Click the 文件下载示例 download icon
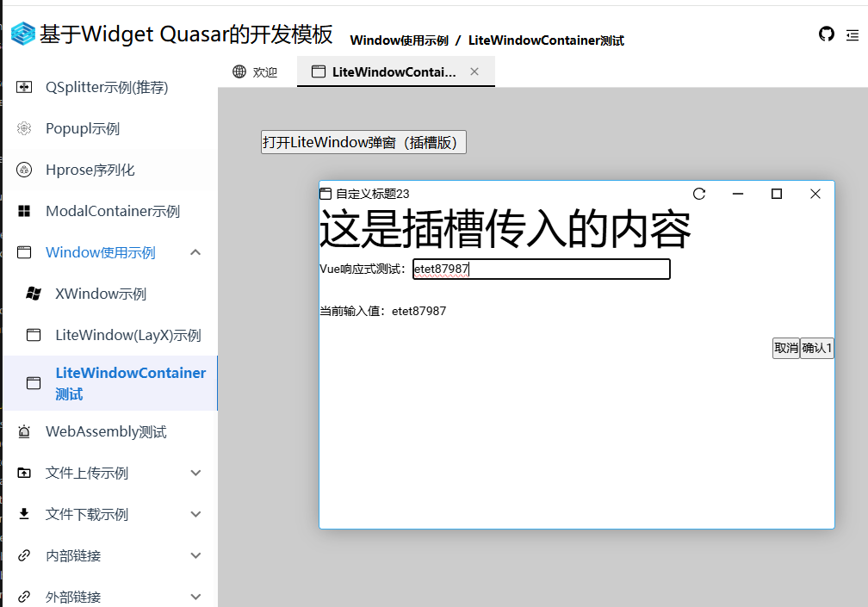The image size is (868, 607). (x=23, y=514)
